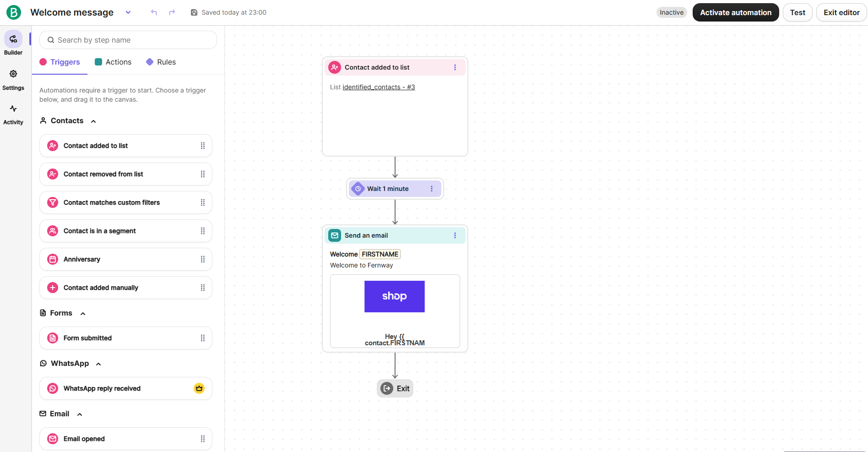Click the Inactive status badge
Screen dimensions: 868x452
click(672, 12)
